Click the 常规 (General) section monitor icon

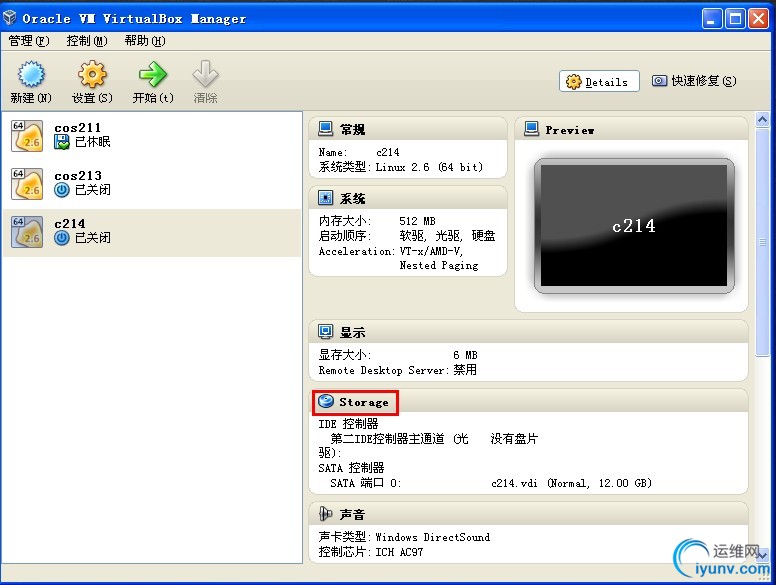coord(325,129)
